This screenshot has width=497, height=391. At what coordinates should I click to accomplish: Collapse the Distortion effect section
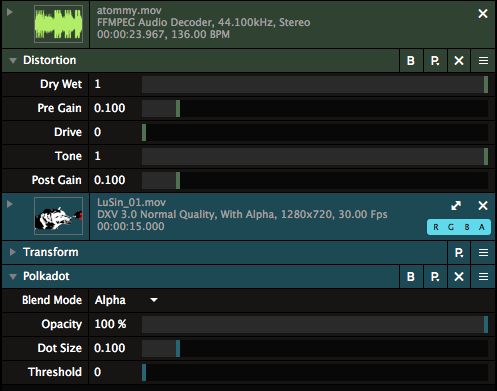pyautogui.click(x=13, y=61)
